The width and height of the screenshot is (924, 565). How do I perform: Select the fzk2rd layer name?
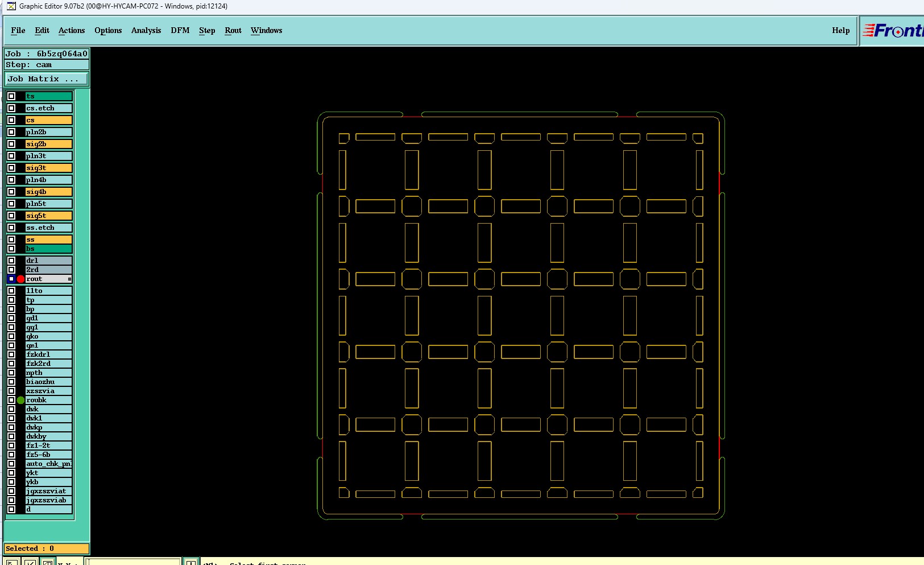[x=49, y=364]
